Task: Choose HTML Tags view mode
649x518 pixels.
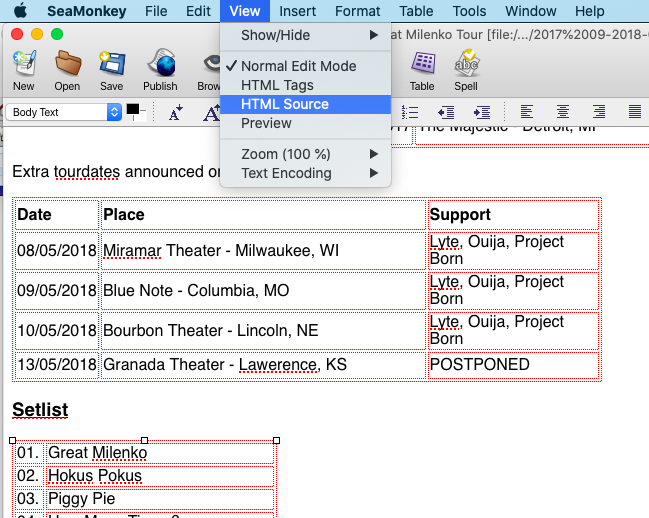Action: click(305, 85)
